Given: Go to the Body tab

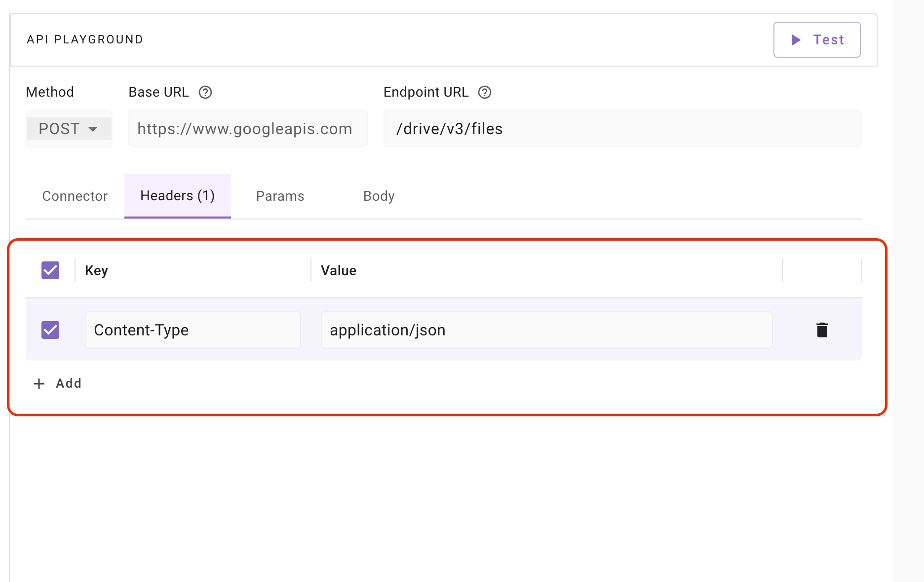Looking at the screenshot, I should pyautogui.click(x=379, y=196).
